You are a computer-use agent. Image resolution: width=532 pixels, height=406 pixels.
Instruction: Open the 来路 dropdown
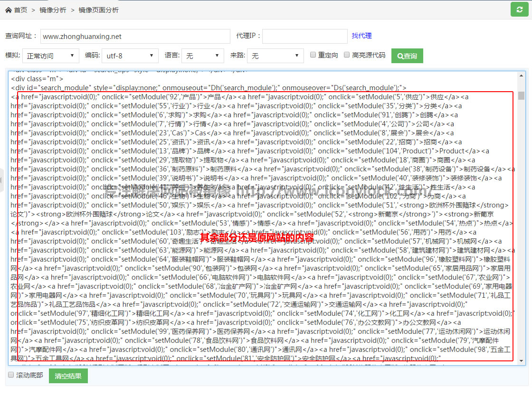(275, 56)
